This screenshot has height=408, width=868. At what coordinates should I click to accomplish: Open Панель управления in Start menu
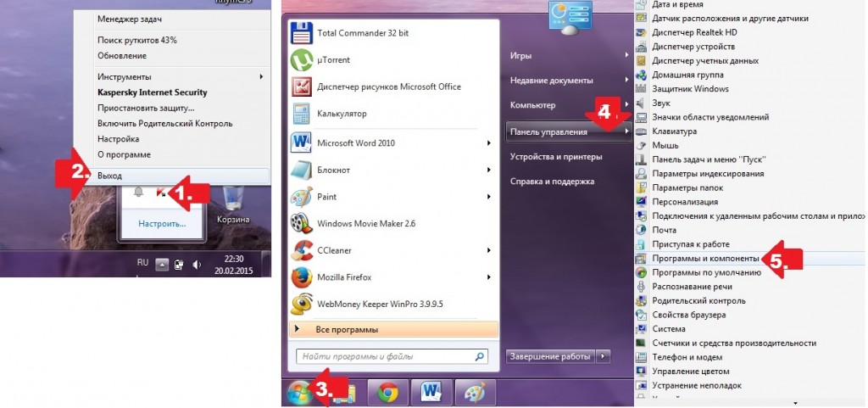[x=569, y=131]
